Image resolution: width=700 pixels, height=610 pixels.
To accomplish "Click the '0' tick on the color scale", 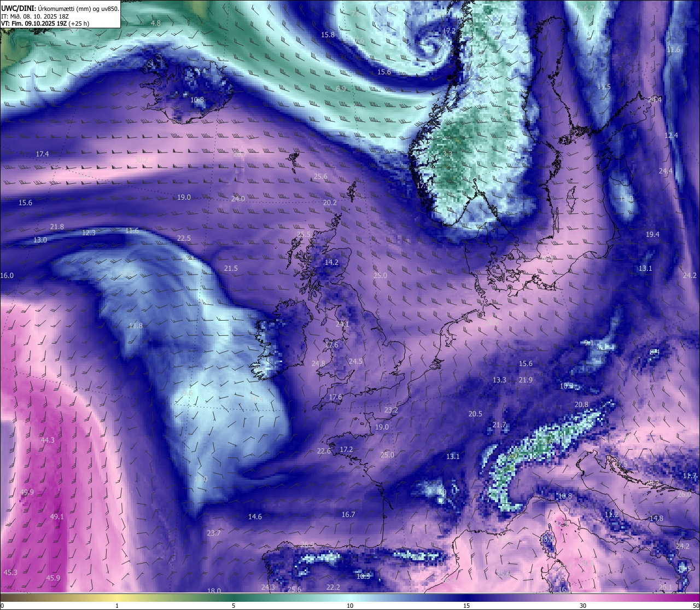I will coord(2,606).
